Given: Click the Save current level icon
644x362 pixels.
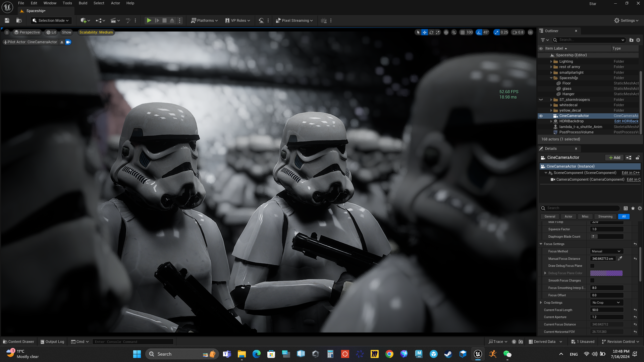Looking at the screenshot, I should tap(7, 20).
